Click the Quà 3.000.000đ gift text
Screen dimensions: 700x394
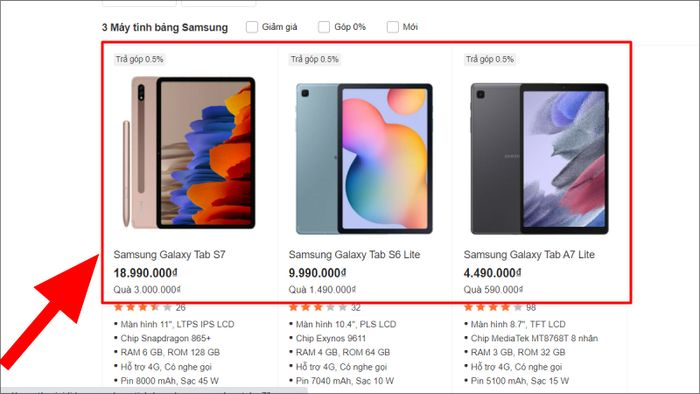[147, 290]
